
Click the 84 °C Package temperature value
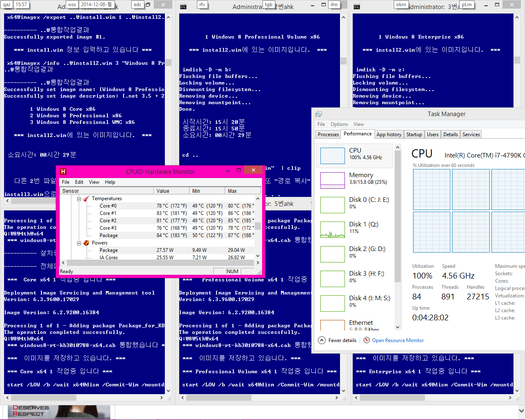(171, 235)
